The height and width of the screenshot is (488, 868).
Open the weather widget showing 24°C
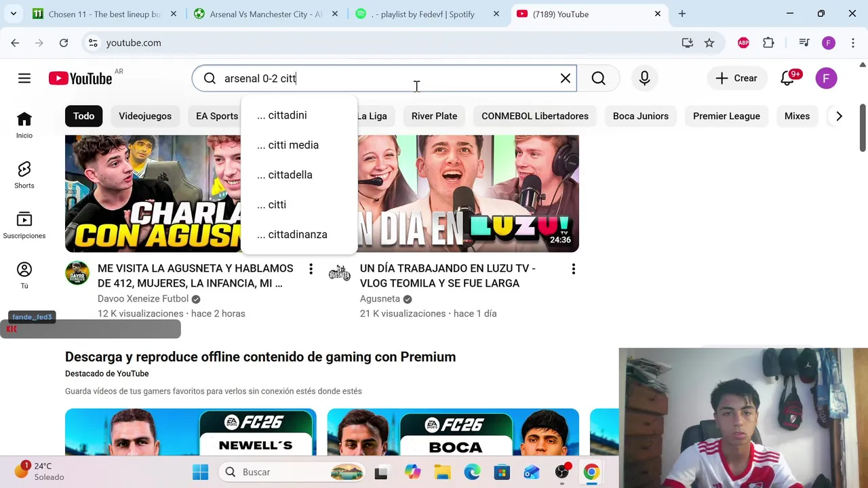pyautogui.click(x=41, y=472)
